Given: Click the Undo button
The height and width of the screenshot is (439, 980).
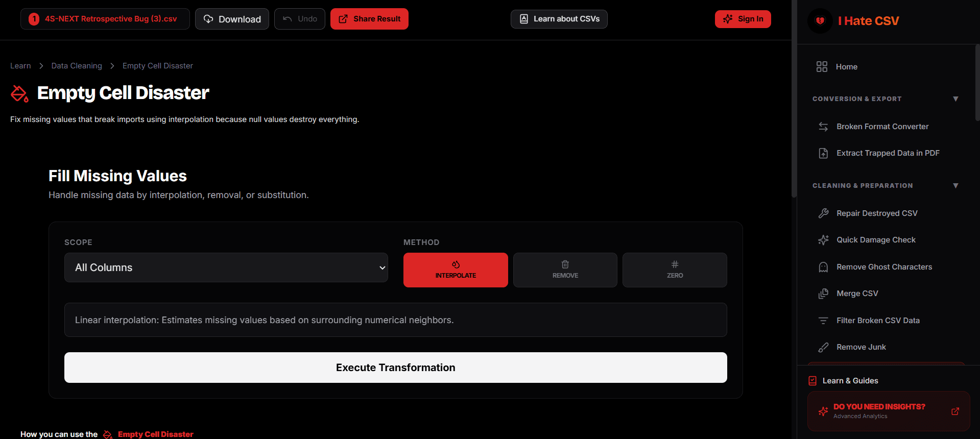Looking at the screenshot, I should pos(300,19).
